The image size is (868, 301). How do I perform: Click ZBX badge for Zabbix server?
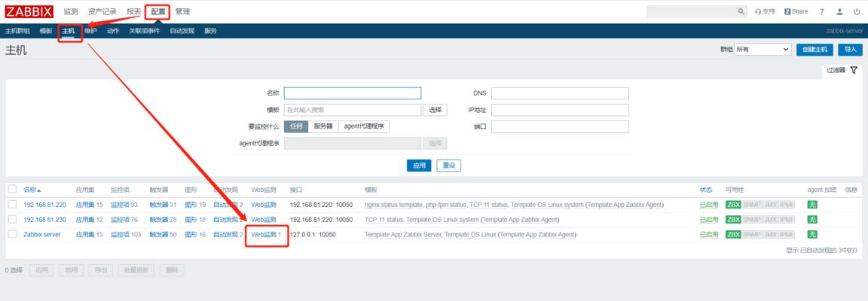click(733, 235)
